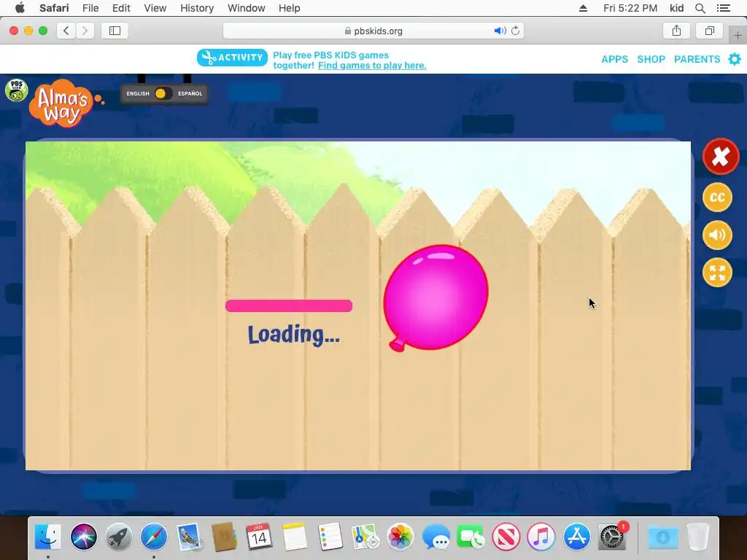Mute the tab using the address bar speaker
747x560 pixels.
pos(500,31)
